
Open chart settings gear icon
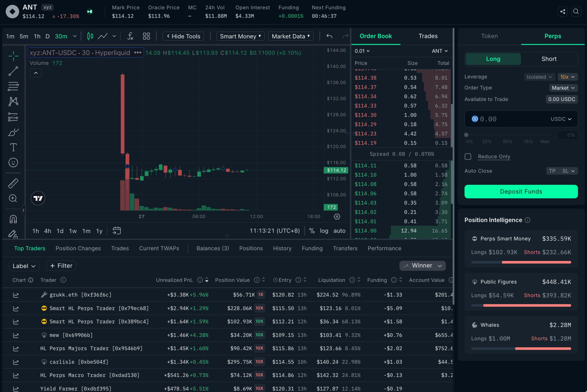pyautogui.click(x=337, y=217)
